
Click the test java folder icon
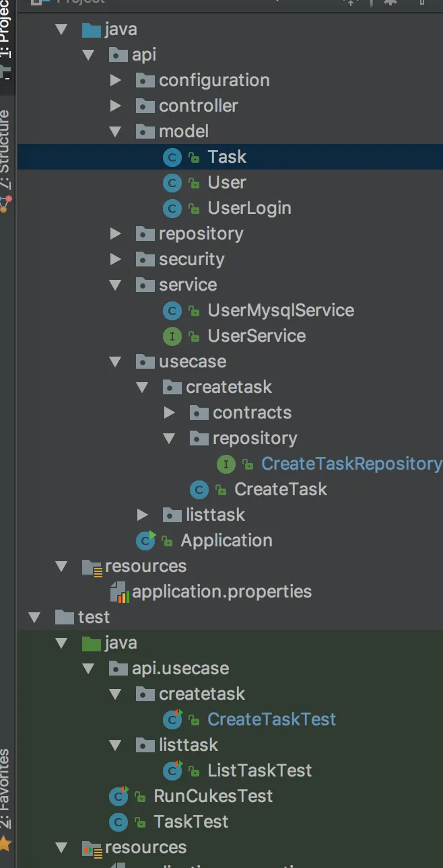tap(91, 643)
